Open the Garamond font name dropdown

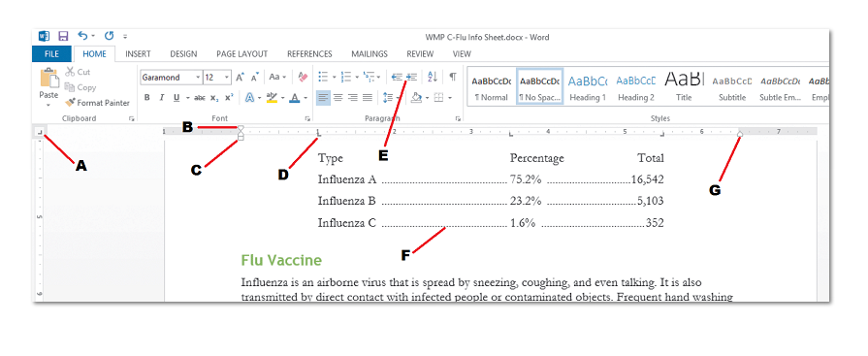point(198,78)
